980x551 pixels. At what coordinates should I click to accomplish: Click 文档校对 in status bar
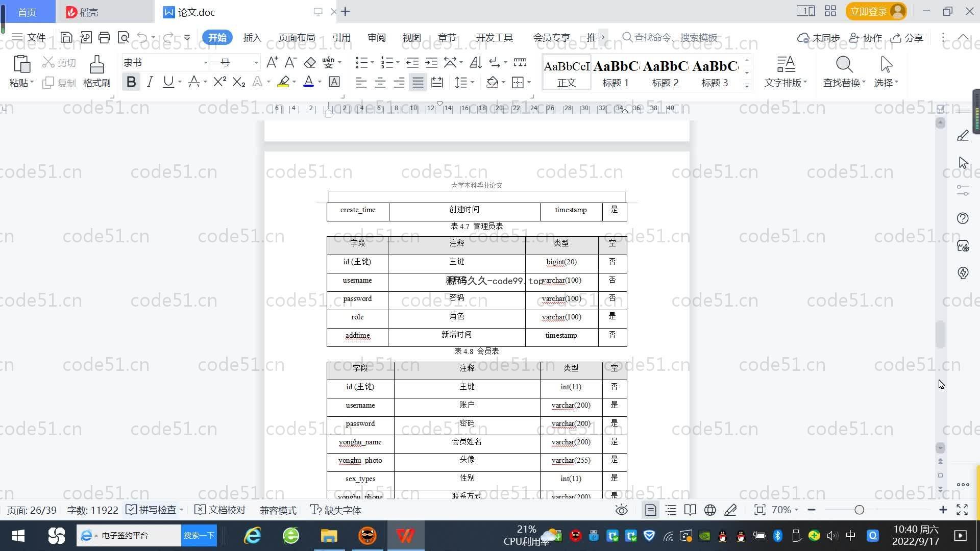coord(220,510)
